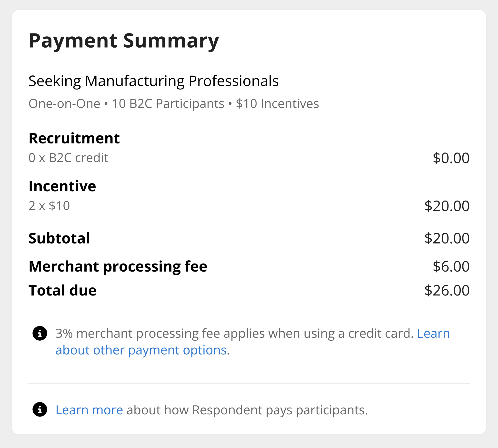This screenshot has width=498, height=448.
Task: Click the $20.00 amount in Incentive row
Action: tap(447, 206)
